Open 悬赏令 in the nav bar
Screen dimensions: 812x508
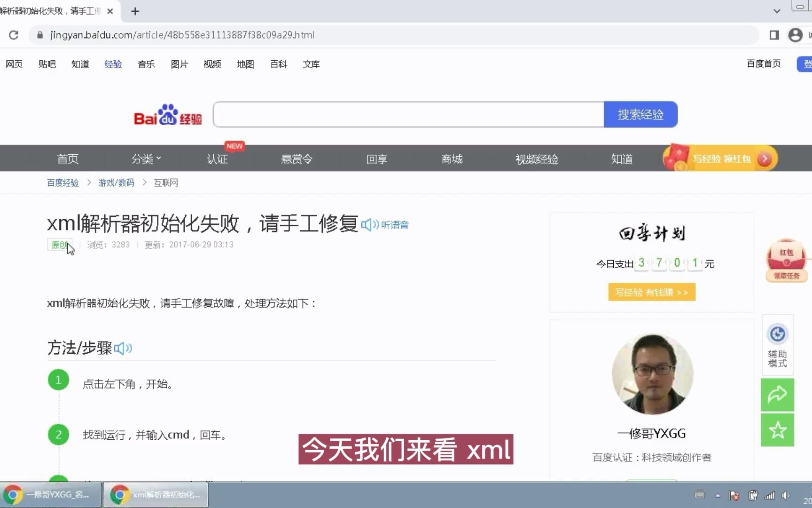(x=297, y=159)
